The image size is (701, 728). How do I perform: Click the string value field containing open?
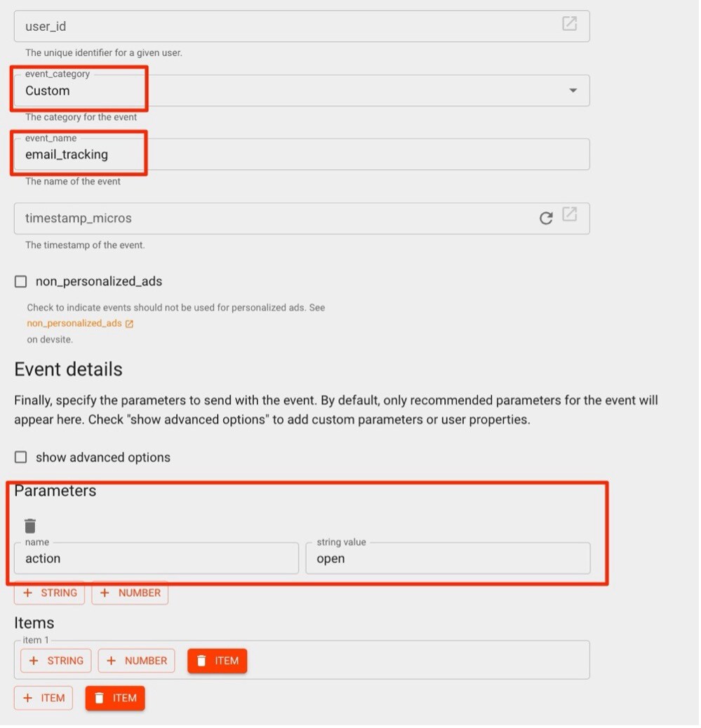pos(448,558)
